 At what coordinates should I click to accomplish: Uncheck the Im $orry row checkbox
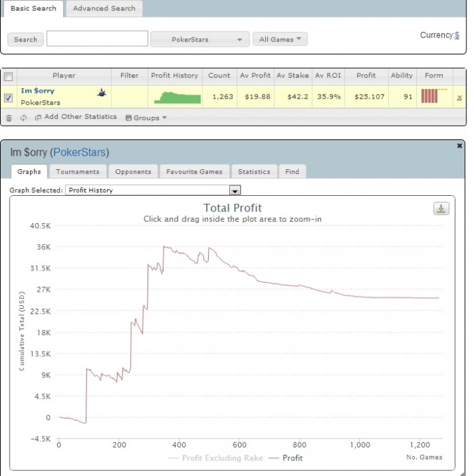pyautogui.click(x=9, y=98)
